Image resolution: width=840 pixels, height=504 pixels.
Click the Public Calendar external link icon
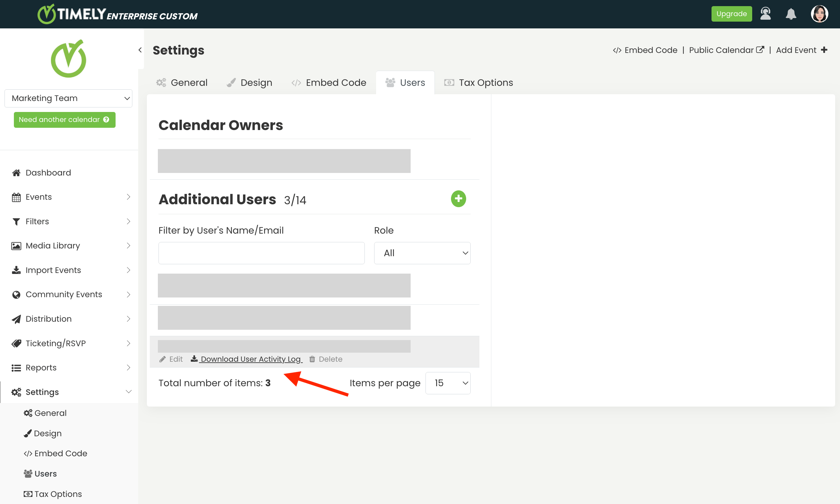click(x=760, y=50)
